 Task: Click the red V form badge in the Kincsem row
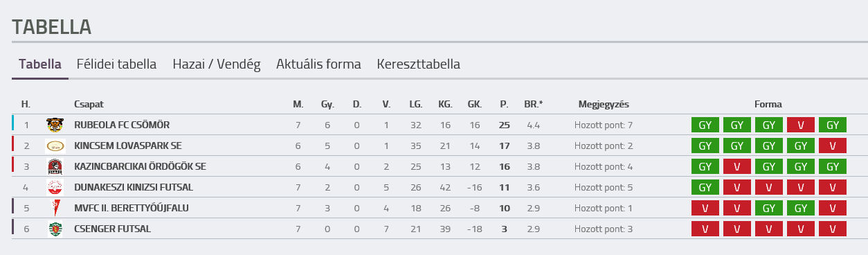pyautogui.click(x=833, y=146)
